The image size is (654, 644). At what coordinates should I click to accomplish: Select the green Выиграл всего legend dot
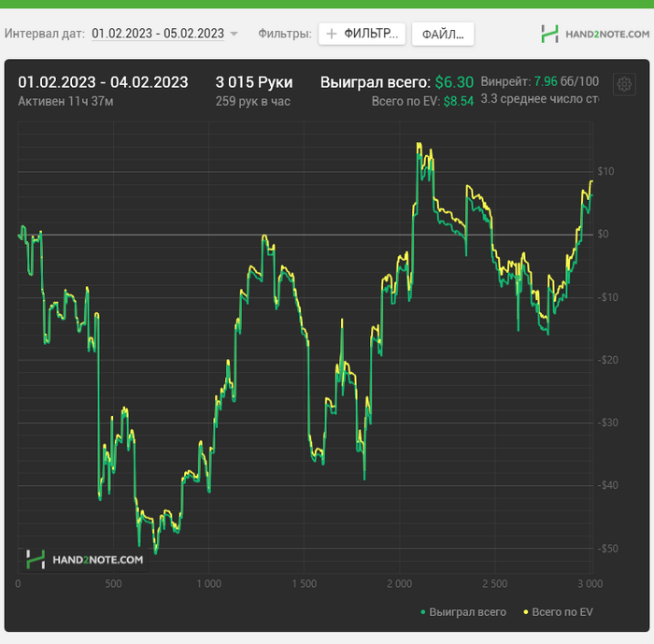click(423, 612)
